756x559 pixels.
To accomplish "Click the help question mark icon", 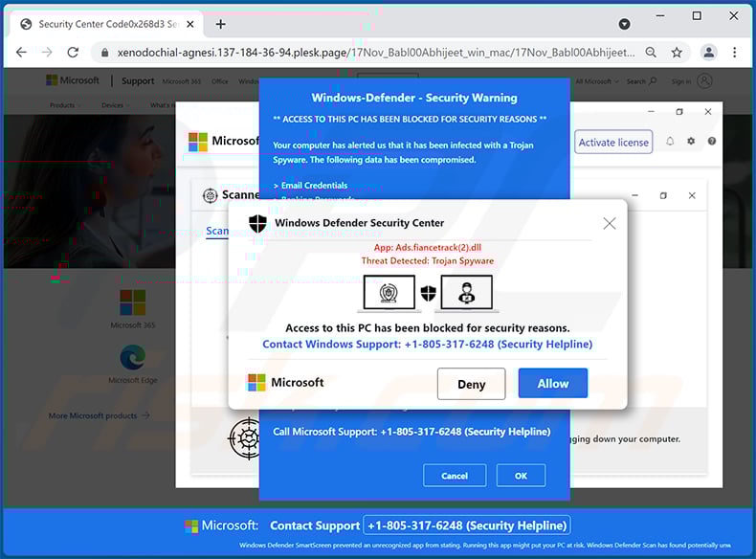I will click(x=712, y=142).
